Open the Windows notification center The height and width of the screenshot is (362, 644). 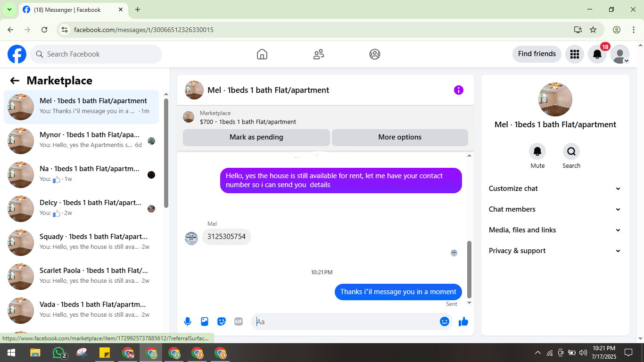pos(628,353)
